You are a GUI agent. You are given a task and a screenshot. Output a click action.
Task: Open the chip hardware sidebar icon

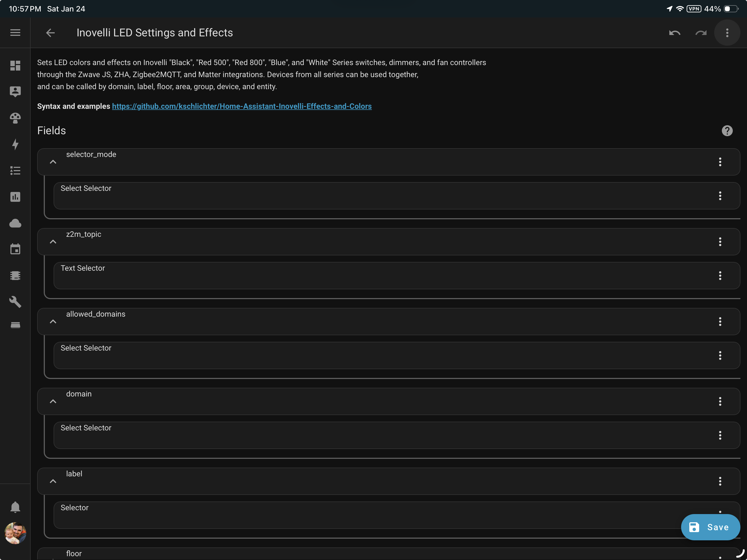[15, 276]
